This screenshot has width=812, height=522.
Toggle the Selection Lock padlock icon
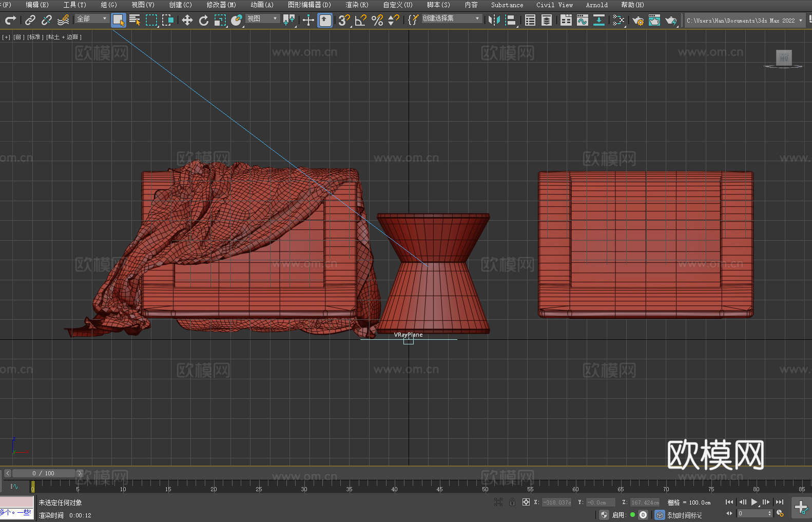512,502
